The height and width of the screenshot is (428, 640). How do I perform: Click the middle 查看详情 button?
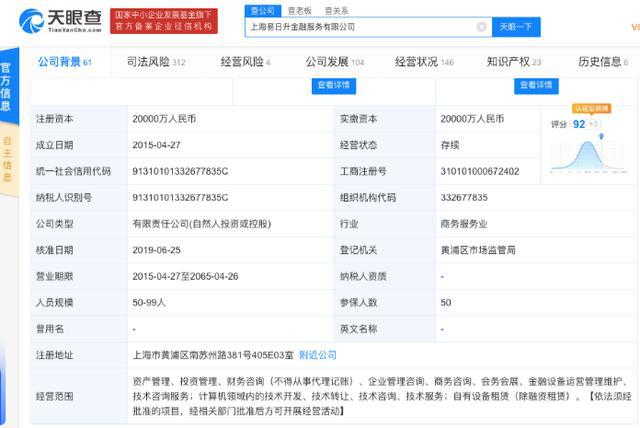[334, 85]
